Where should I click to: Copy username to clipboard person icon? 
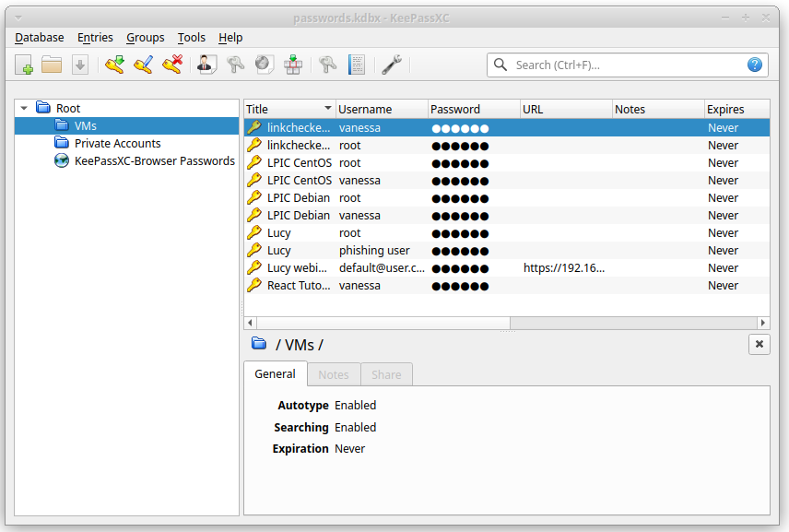tap(206, 65)
